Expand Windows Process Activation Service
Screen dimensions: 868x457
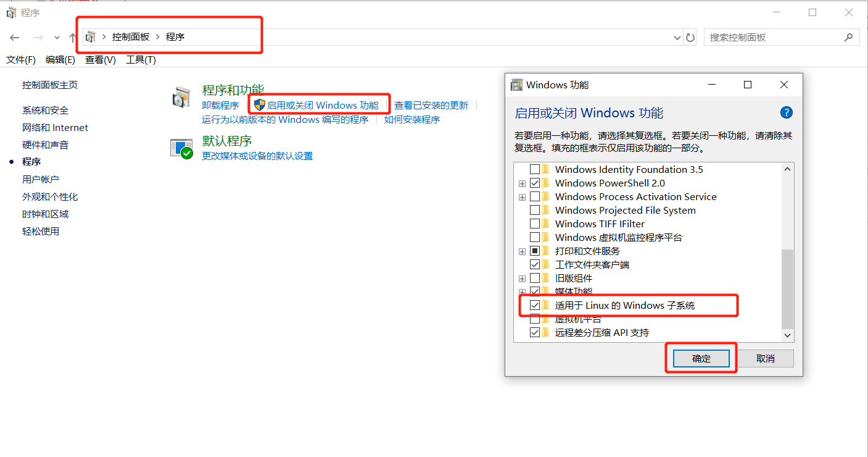pos(522,196)
